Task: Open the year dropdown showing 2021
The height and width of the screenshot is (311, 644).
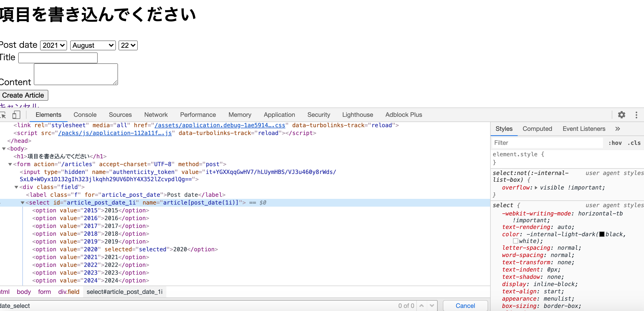Action: tap(54, 45)
